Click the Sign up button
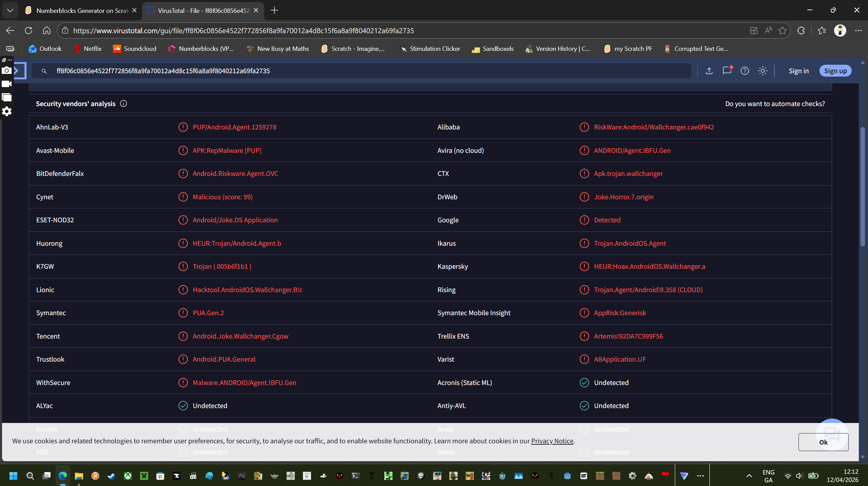 click(835, 71)
